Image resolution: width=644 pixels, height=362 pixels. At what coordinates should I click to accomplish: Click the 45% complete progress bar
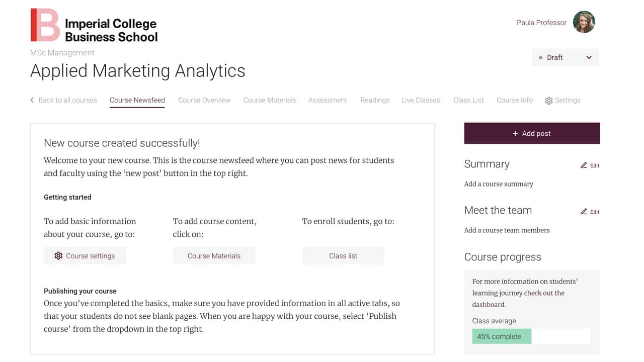tap(531, 336)
